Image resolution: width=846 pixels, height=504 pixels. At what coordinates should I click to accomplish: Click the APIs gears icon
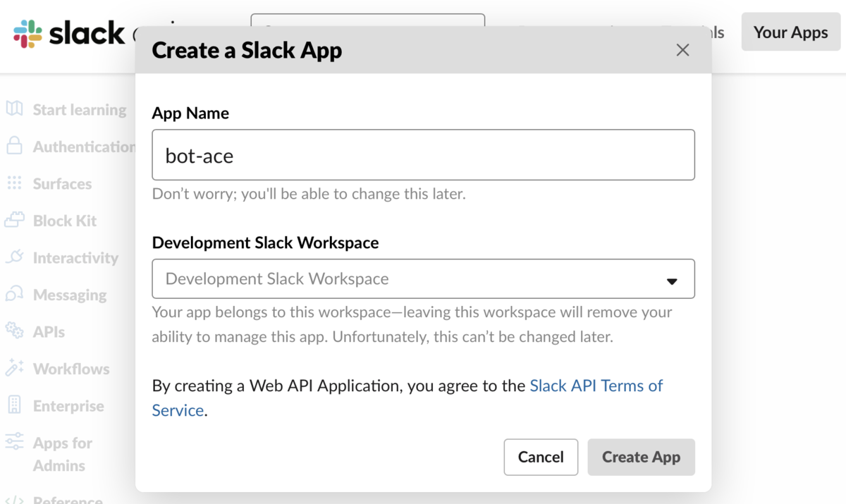[x=14, y=331]
